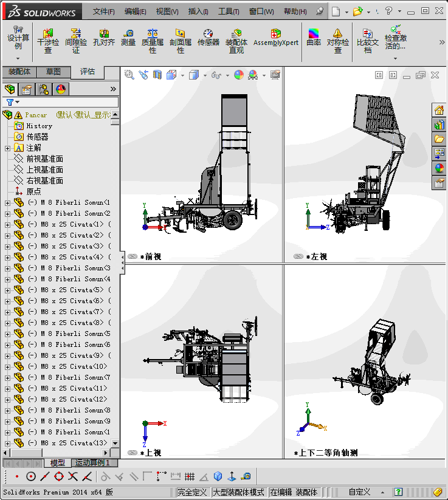Switch to the 装配体 tab
The height and width of the screenshot is (500, 448).
(x=19, y=72)
